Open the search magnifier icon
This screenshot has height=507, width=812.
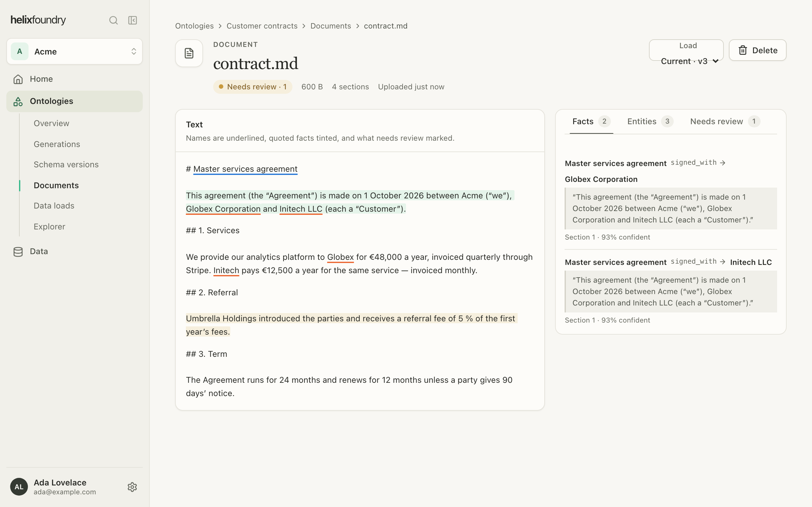pyautogui.click(x=114, y=21)
